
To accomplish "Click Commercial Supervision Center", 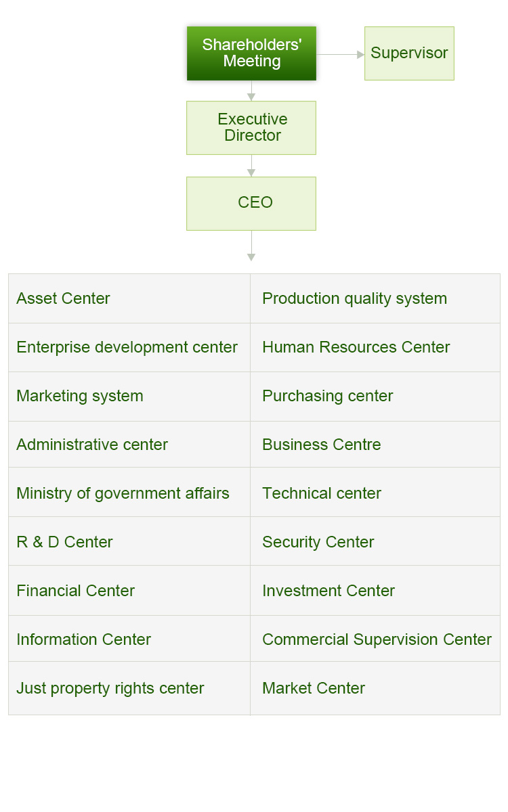I will [x=375, y=639].
